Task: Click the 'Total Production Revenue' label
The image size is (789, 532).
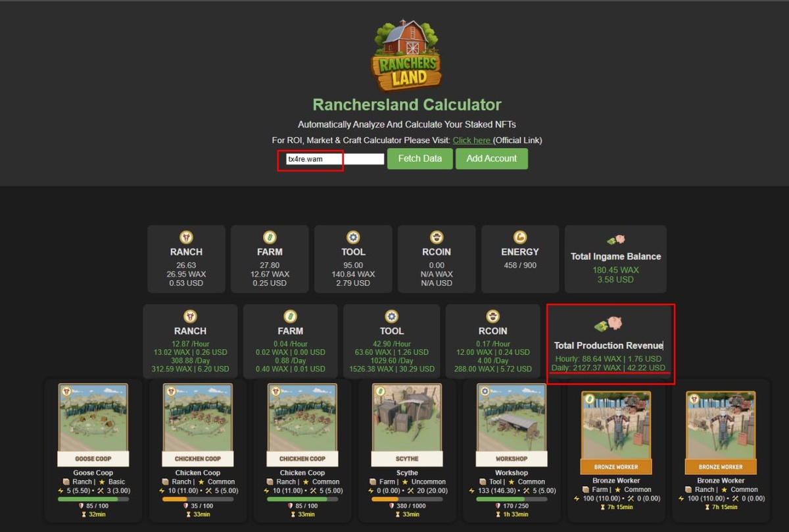Action: (x=608, y=345)
